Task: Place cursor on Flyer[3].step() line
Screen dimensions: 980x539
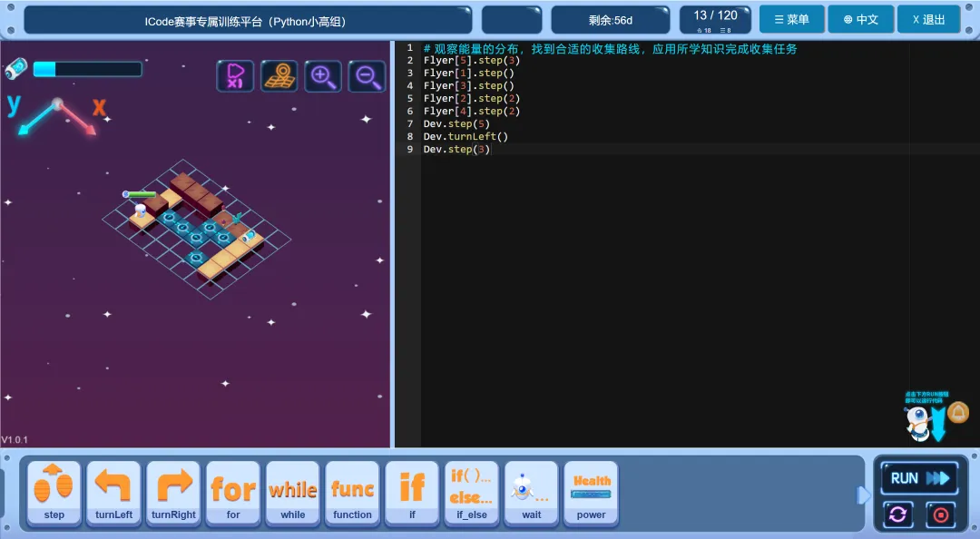Action: coord(468,85)
